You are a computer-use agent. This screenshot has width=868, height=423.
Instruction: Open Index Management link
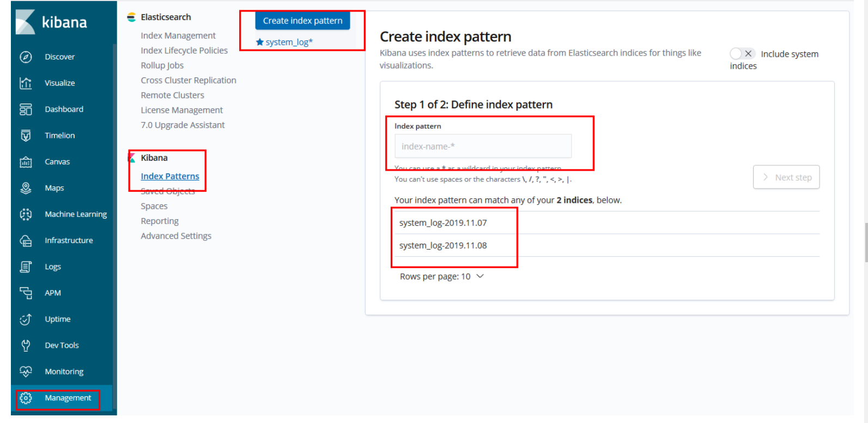(x=178, y=35)
